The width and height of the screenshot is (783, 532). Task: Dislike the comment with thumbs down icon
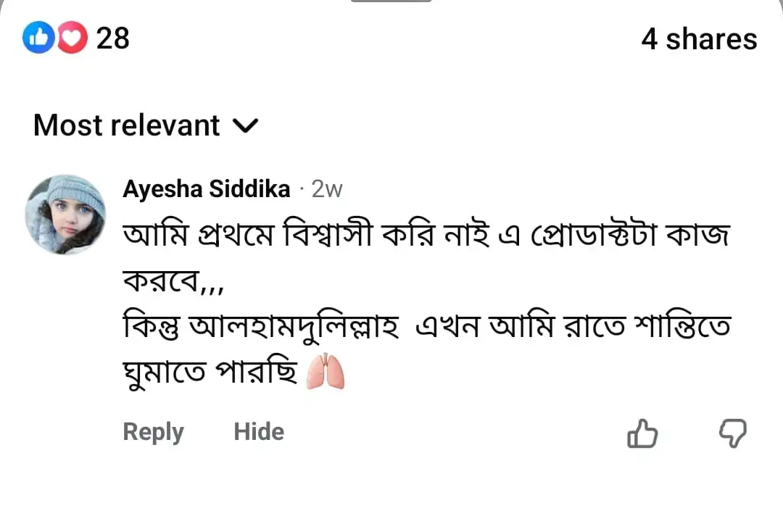tap(732, 433)
